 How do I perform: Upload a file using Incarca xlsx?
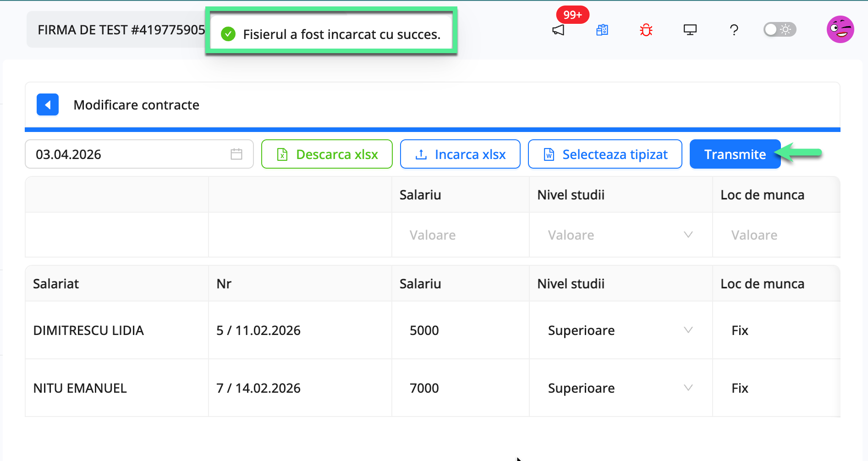click(460, 154)
